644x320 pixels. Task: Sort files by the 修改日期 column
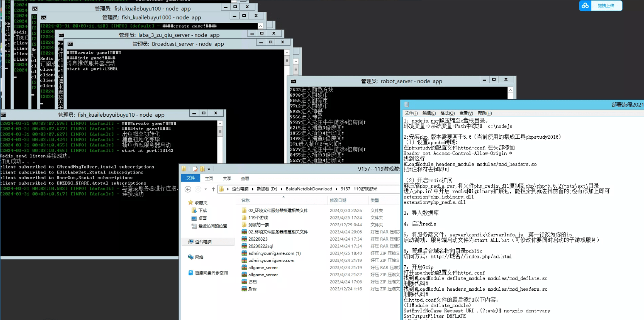click(x=338, y=200)
